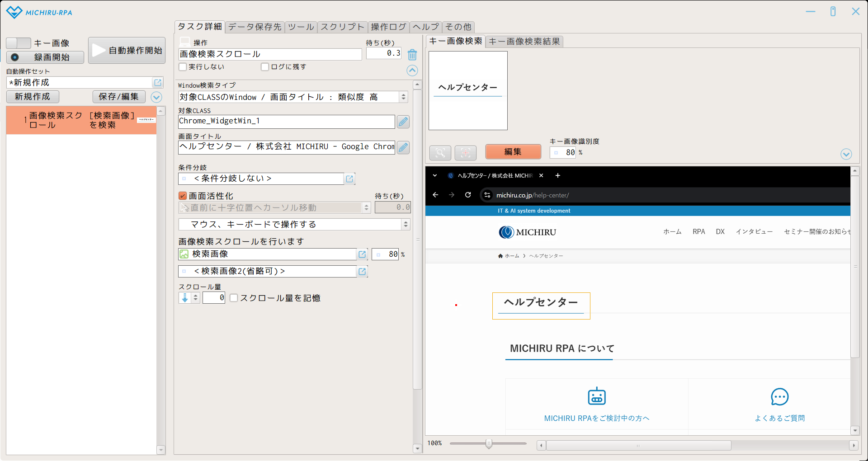Open the キー画像検索結果 tab

pyautogui.click(x=524, y=42)
